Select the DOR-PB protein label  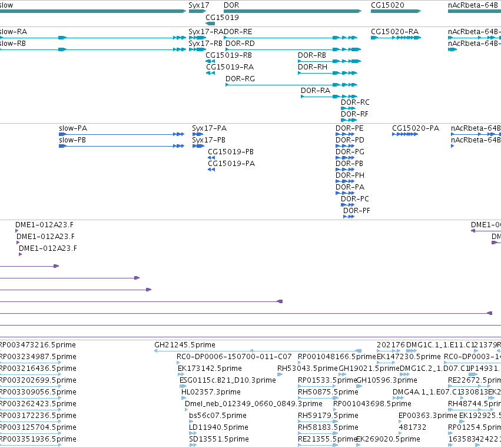pos(349,164)
